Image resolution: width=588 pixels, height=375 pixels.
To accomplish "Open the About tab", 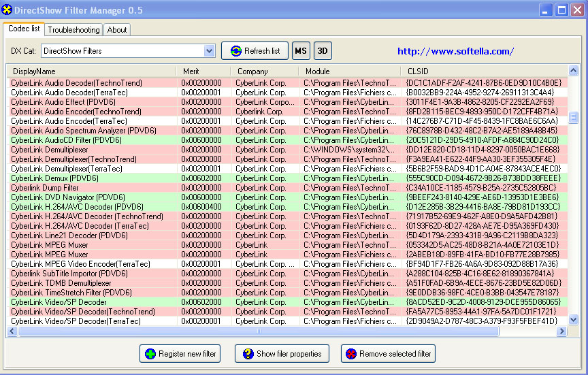I will [117, 30].
